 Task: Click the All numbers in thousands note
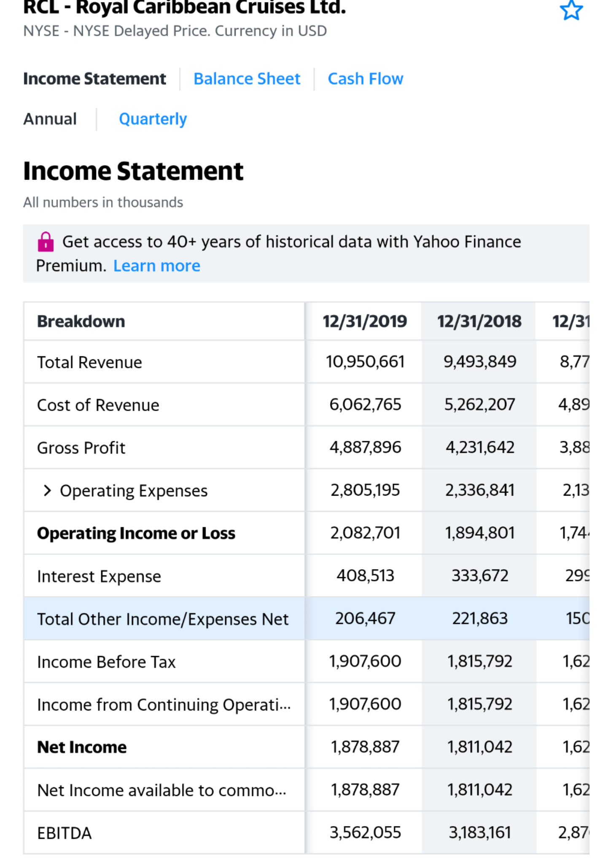tap(103, 202)
